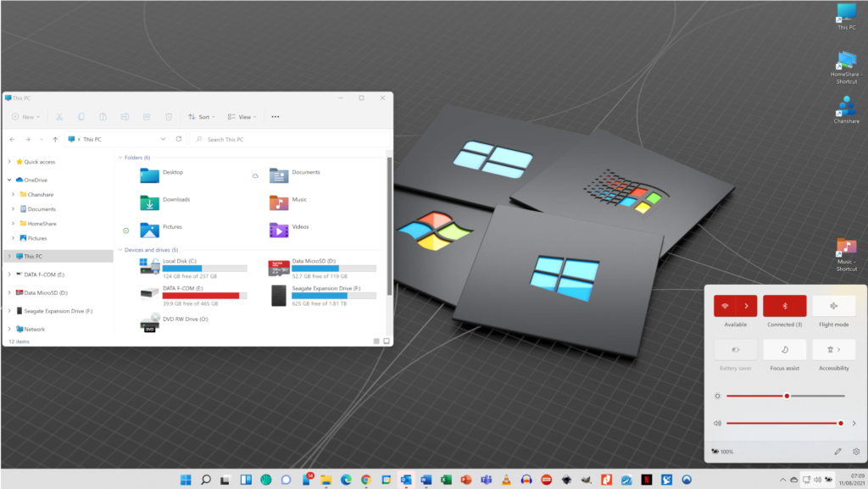Open recent locations dropdown arrow
The width and height of the screenshot is (868, 489).
(42, 139)
